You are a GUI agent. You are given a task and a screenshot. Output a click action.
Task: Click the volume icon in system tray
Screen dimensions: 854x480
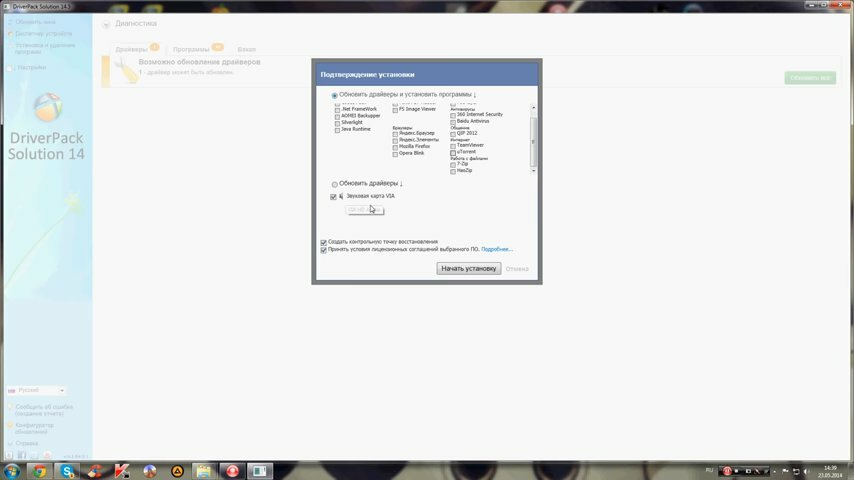[x=807, y=471]
